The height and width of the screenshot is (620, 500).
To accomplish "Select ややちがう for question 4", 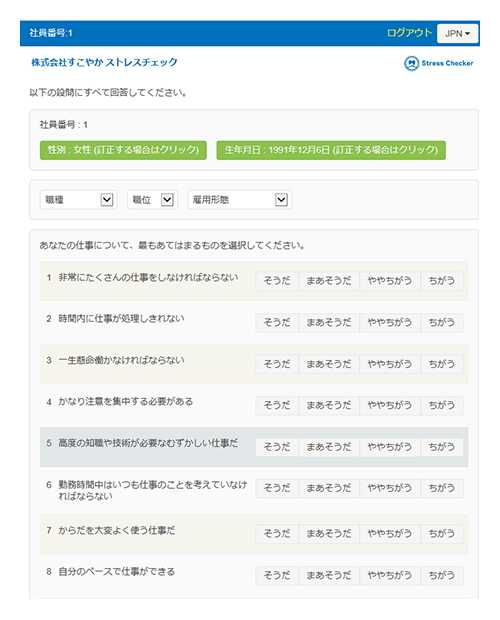I will [390, 405].
